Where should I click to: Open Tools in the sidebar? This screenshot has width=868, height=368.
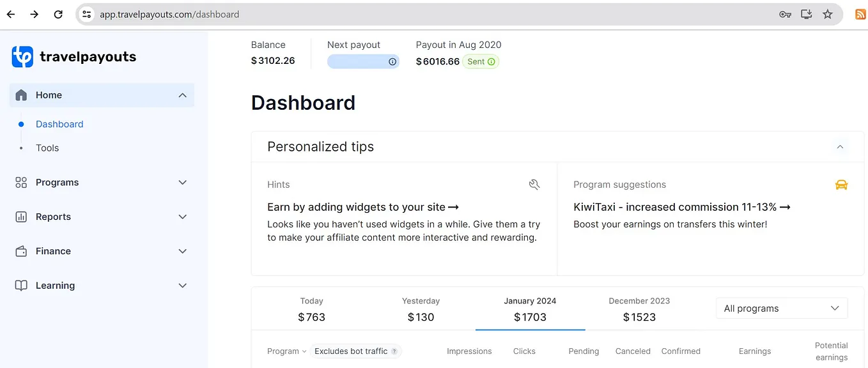47,148
